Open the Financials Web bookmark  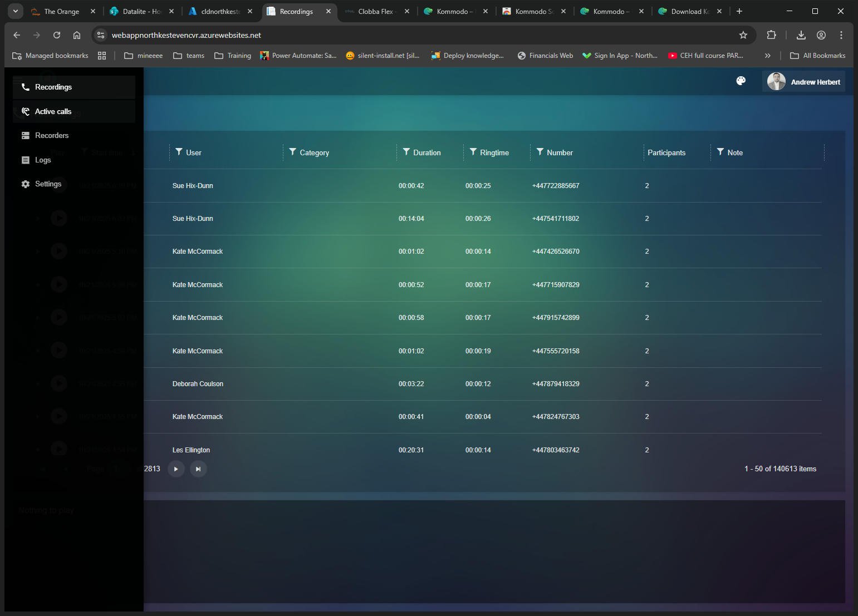click(545, 56)
